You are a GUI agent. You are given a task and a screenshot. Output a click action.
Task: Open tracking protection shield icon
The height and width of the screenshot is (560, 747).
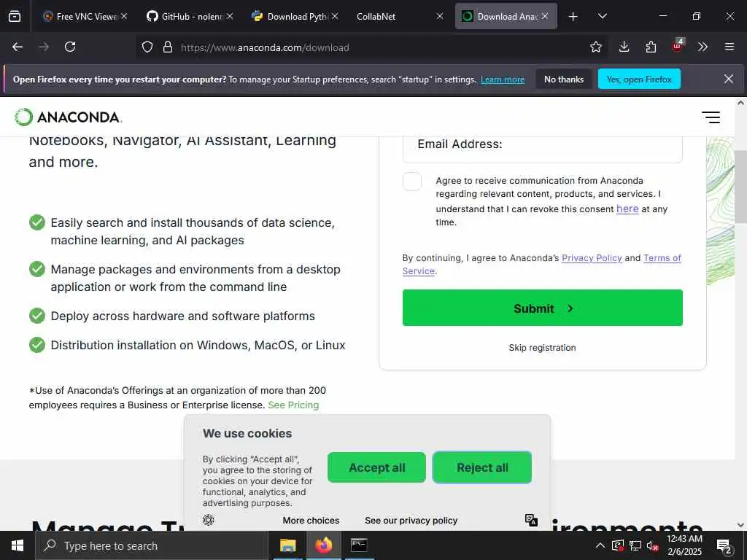[147, 47]
